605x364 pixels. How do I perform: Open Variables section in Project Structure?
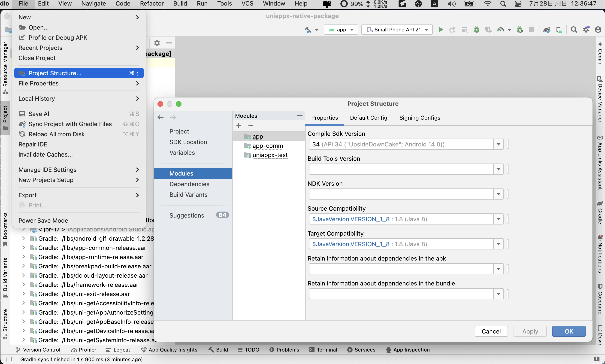coord(182,153)
